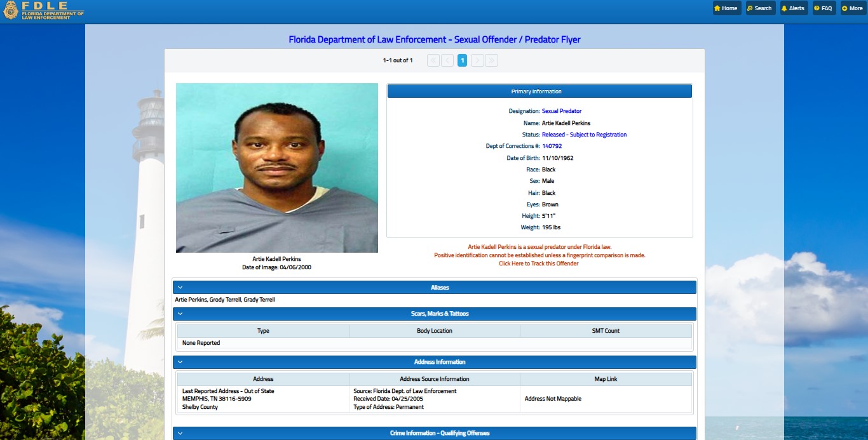Go to previous page arrow

point(447,60)
